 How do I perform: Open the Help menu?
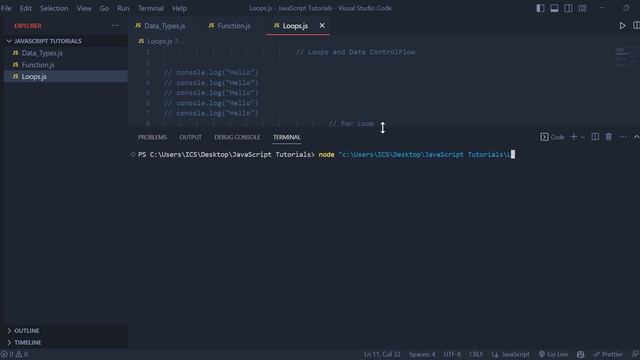point(179,8)
